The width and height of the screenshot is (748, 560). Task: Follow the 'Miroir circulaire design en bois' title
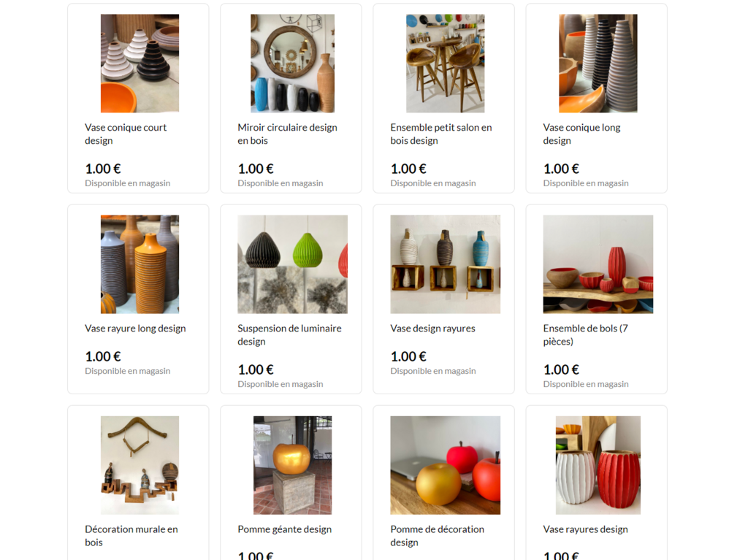287,134
